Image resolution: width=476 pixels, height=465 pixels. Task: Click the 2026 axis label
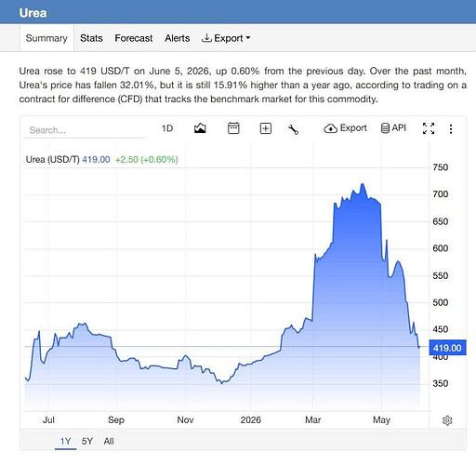251,419
